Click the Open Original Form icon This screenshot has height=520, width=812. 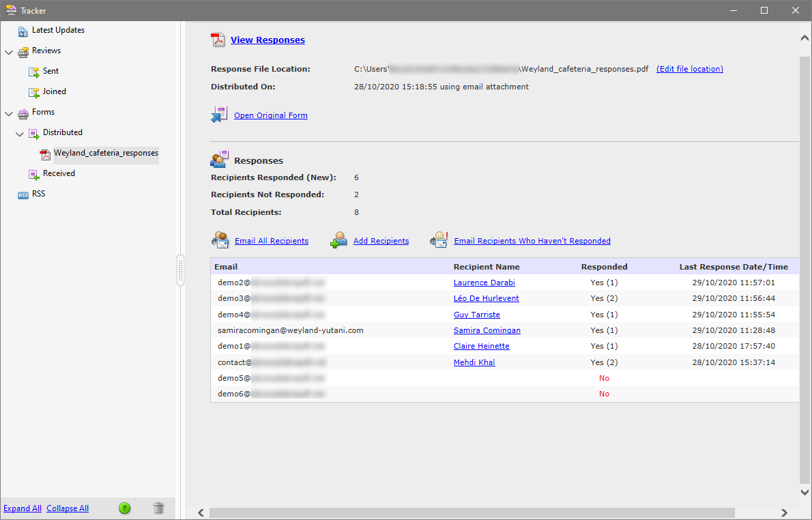click(x=219, y=113)
